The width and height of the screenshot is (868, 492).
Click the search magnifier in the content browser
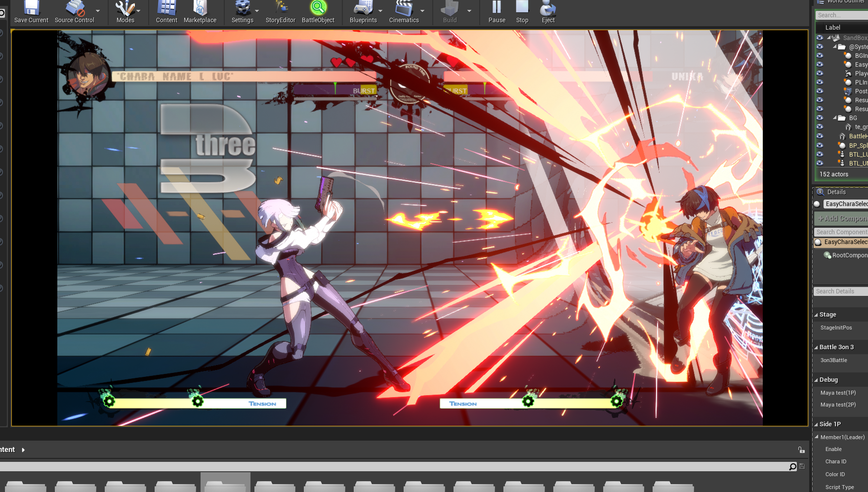(x=793, y=466)
